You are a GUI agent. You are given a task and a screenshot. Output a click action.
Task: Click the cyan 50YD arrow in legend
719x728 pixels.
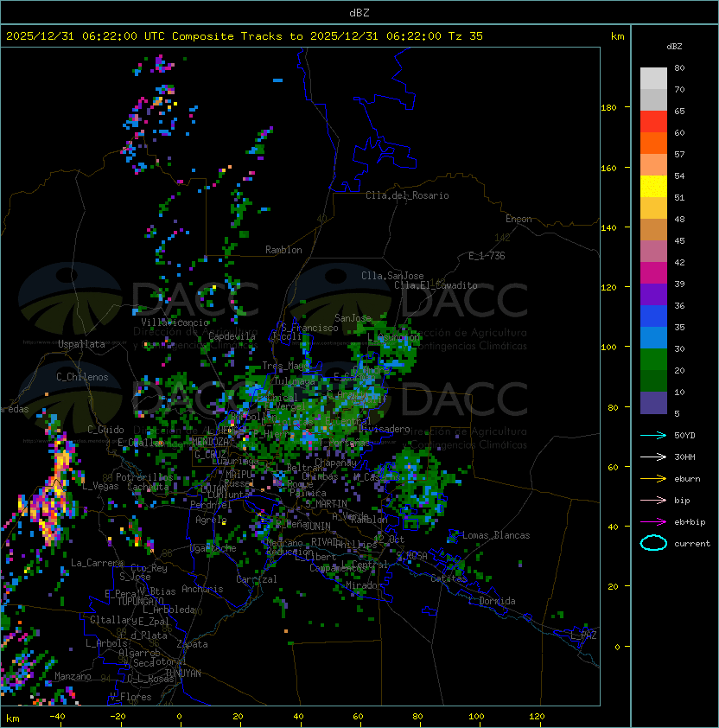pos(653,436)
